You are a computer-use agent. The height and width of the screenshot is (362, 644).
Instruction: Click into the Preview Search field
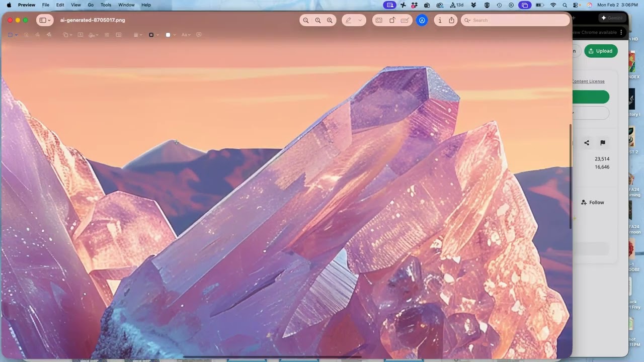coord(515,20)
